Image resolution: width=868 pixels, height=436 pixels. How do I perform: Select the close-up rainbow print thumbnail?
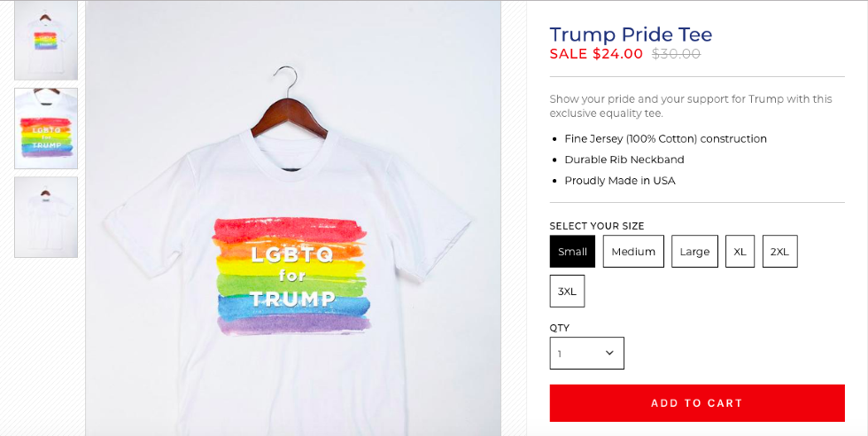pyautogui.click(x=46, y=128)
